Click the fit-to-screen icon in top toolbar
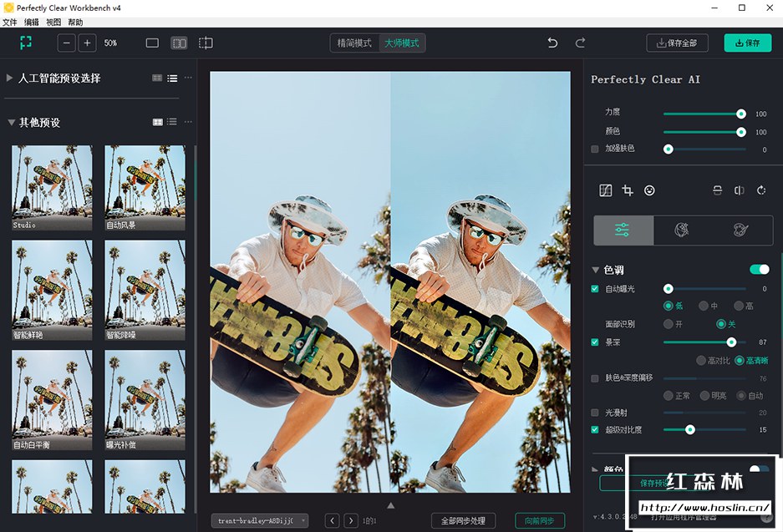 (26, 43)
